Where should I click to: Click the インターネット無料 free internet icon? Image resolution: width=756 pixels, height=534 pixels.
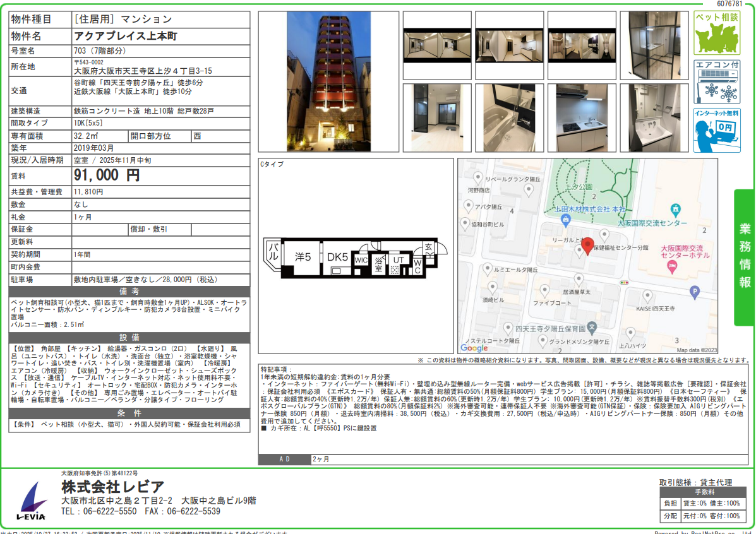coord(717,131)
